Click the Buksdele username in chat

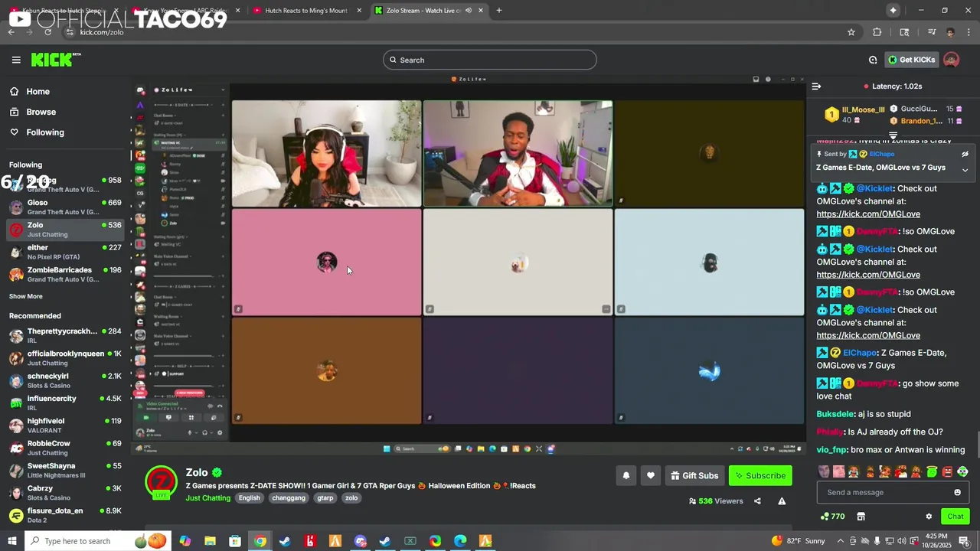835,414
